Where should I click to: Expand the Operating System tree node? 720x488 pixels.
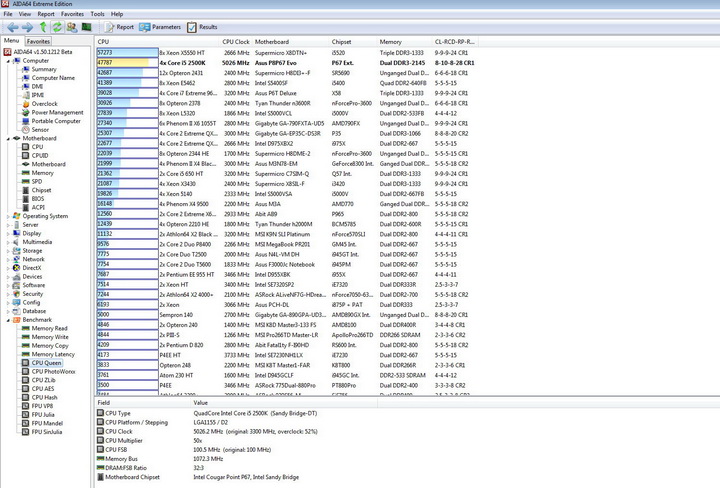pyautogui.click(x=8, y=216)
